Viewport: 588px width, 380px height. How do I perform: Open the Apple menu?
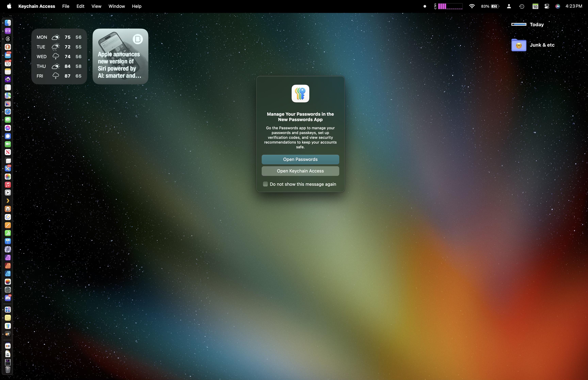point(9,6)
